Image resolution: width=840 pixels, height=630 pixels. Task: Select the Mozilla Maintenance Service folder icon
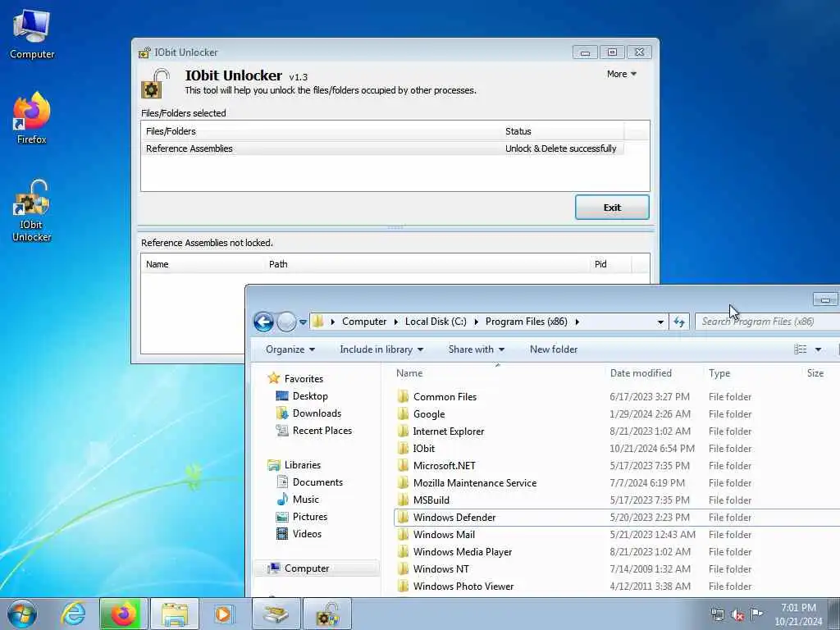coord(404,482)
